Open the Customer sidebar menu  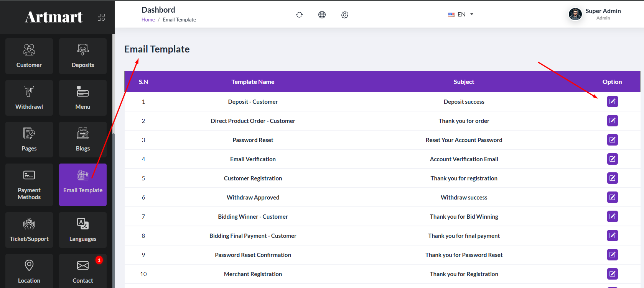[29, 56]
